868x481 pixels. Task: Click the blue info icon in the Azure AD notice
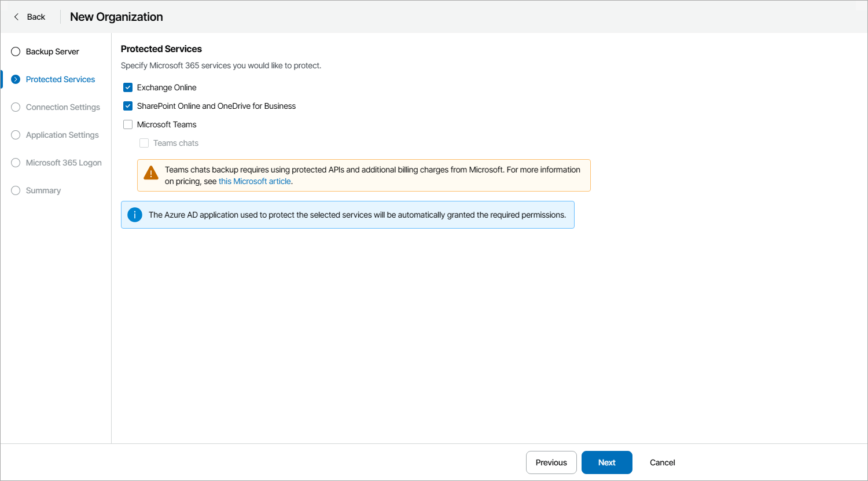(x=134, y=214)
